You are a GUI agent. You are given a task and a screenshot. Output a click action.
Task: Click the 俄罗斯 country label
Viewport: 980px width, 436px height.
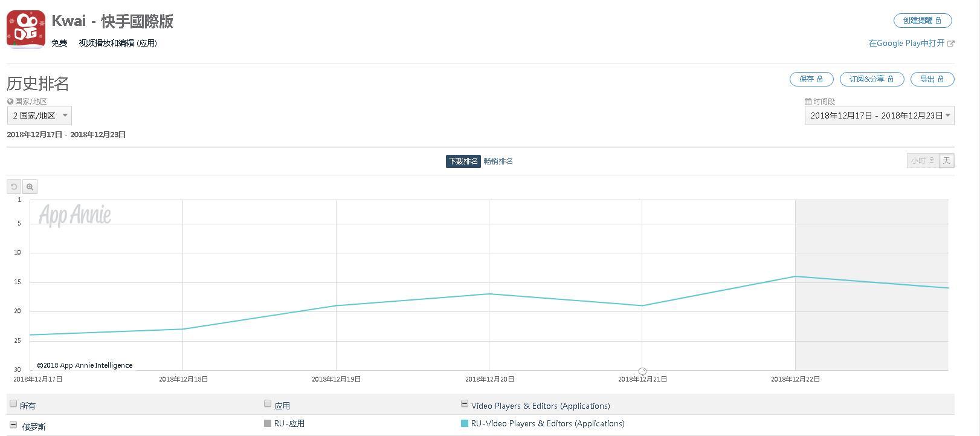coord(34,427)
